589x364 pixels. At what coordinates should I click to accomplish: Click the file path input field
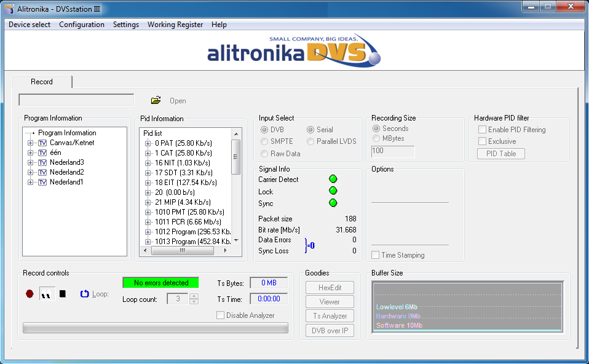(x=76, y=100)
